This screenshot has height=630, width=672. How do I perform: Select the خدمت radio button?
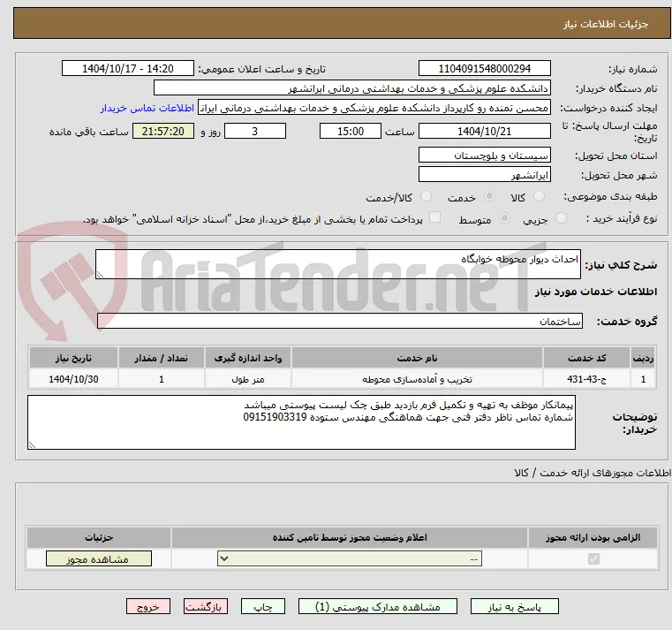[x=489, y=196]
